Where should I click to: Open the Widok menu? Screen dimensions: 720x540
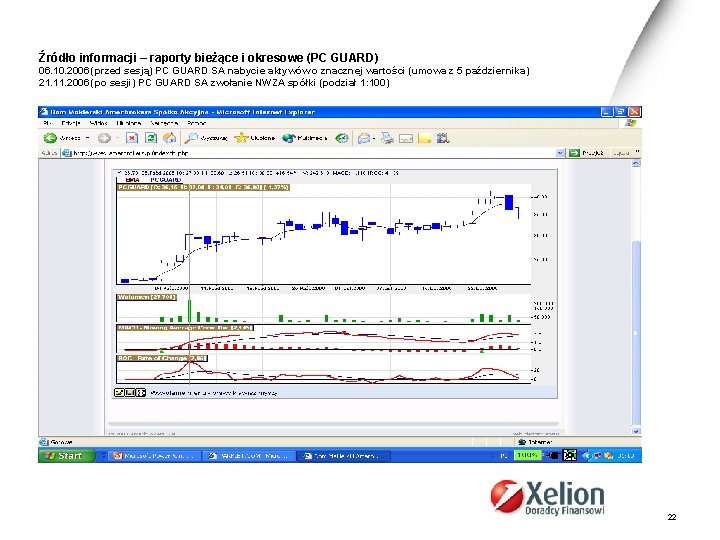pyautogui.click(x=98, y=123)
